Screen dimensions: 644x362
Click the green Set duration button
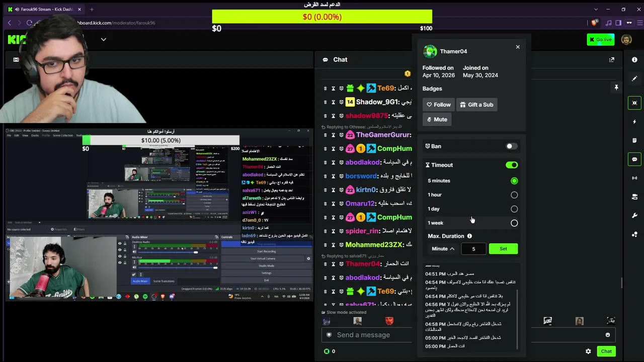point(503,249)
